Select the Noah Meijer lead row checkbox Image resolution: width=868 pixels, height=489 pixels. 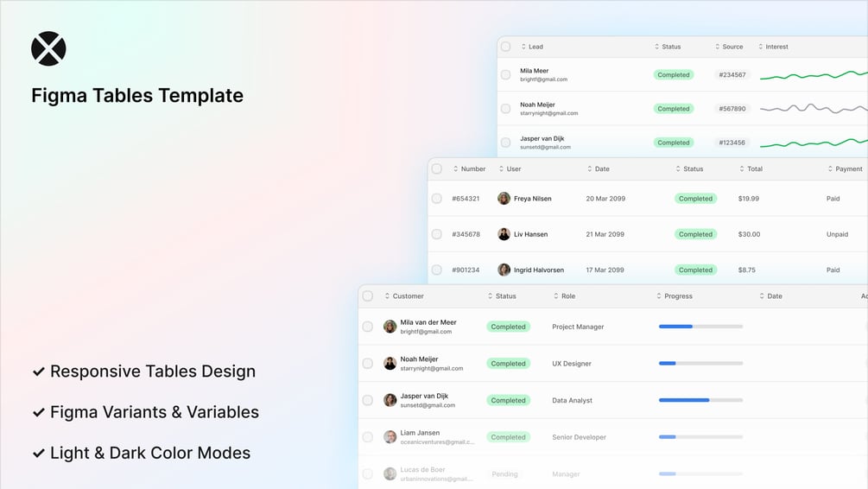tap(505, 109)
